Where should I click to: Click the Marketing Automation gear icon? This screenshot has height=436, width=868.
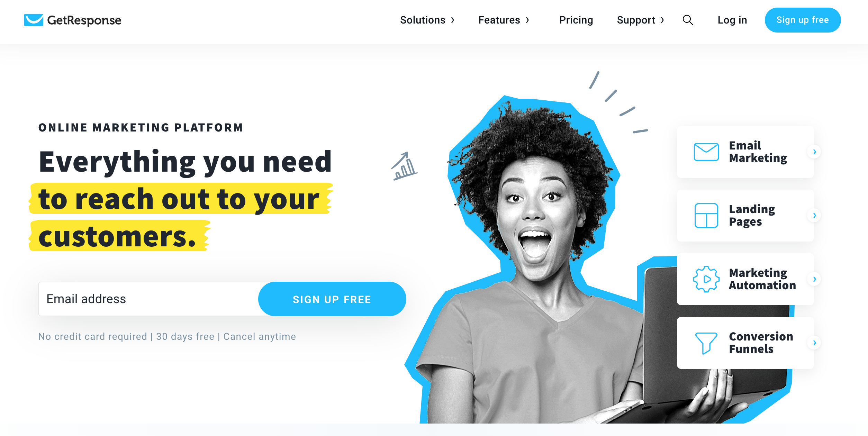point(706,279)
